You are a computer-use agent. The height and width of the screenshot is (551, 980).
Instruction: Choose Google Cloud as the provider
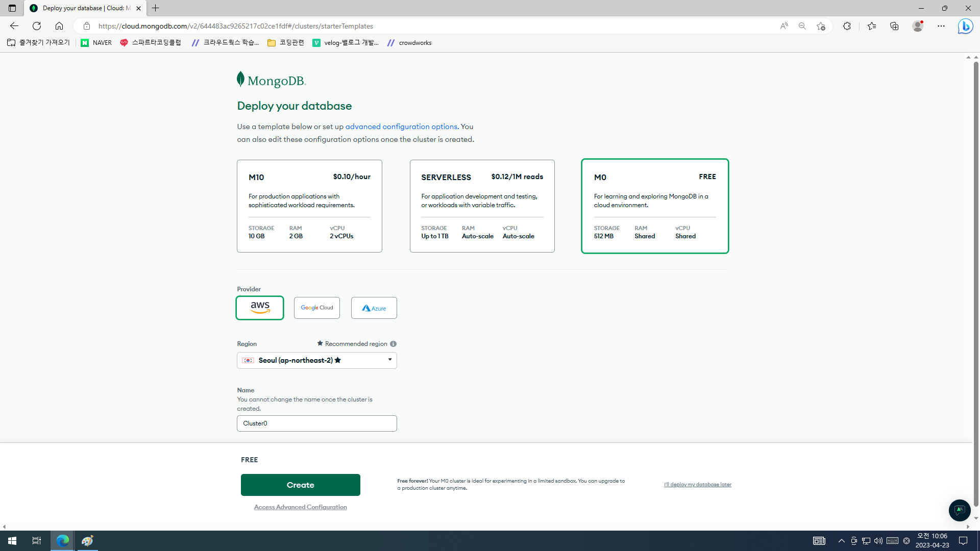[317, 308]
